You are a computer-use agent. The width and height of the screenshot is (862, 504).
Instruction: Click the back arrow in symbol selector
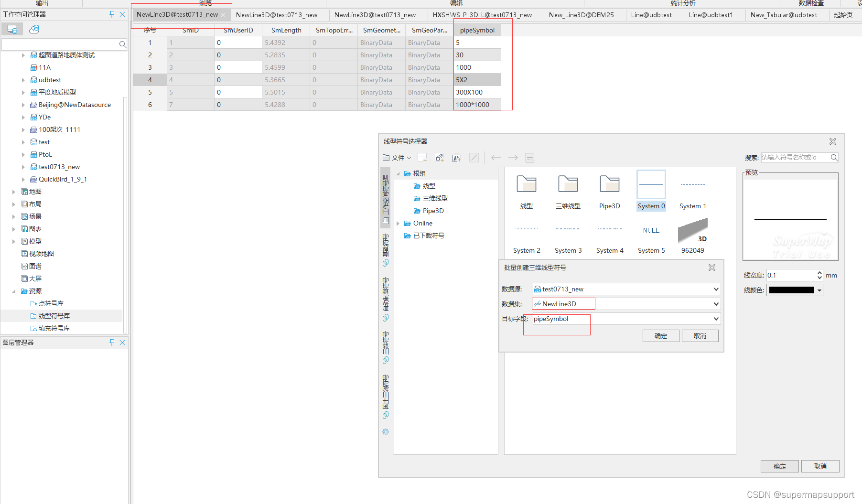(496, 158)
